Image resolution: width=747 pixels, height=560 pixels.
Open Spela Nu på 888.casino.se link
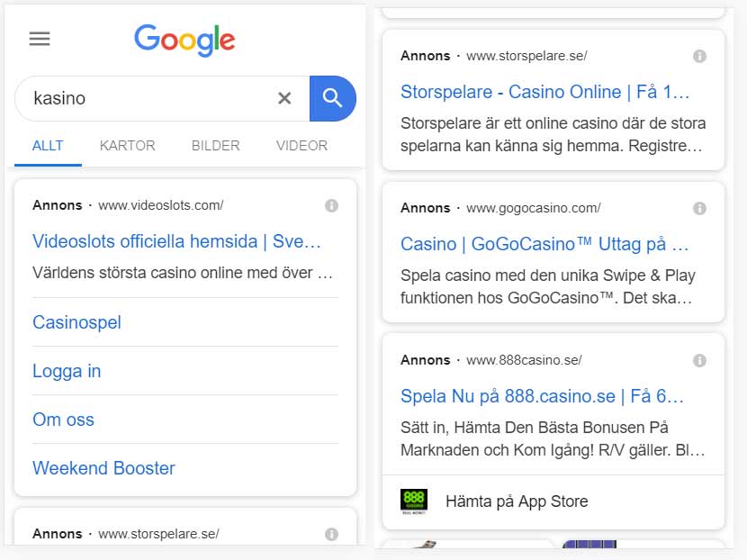click(542, 396)
